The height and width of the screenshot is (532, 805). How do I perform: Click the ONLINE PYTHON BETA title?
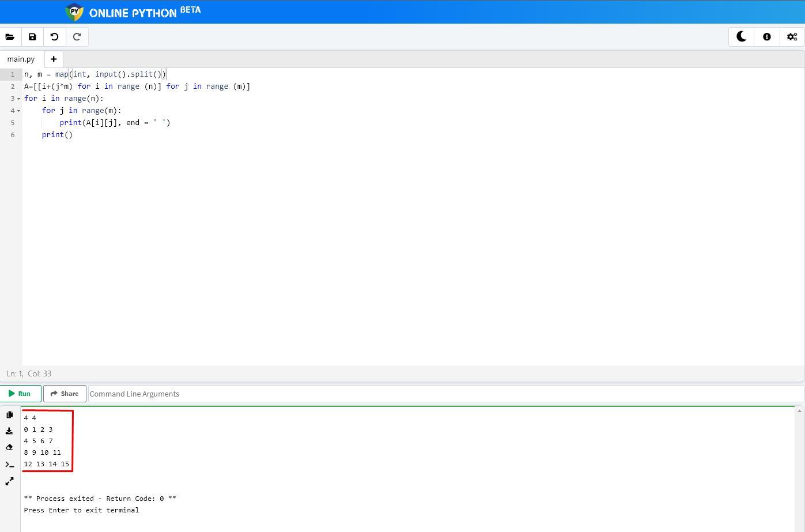(x=145, y=12)
